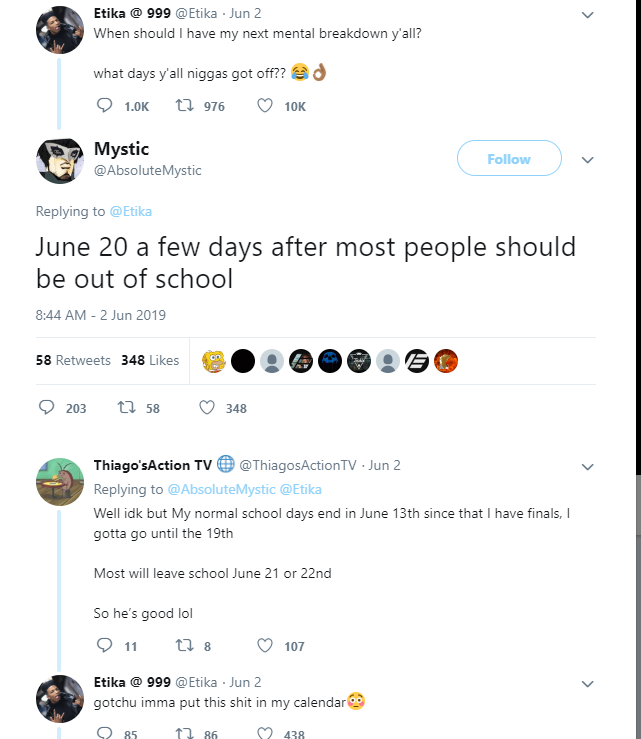The height and width of the screenshot is (739, 641).
Task: Open Mystic's masked profile avatar
Action: pyautogui.click(x=60, y=161)
